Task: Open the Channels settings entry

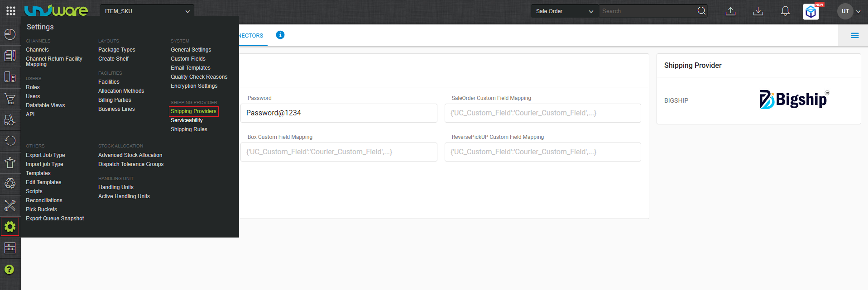Action: click(37, 50)
